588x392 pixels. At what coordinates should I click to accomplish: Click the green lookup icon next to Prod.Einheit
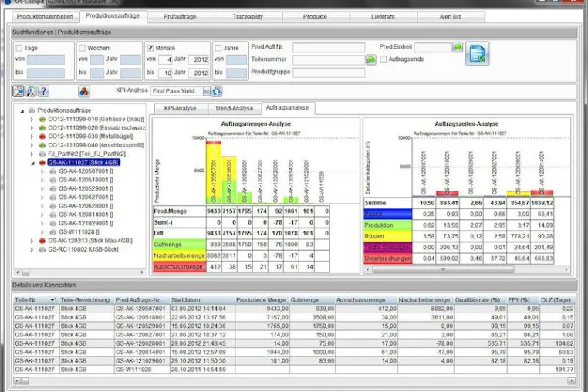[x=458, y=47]
